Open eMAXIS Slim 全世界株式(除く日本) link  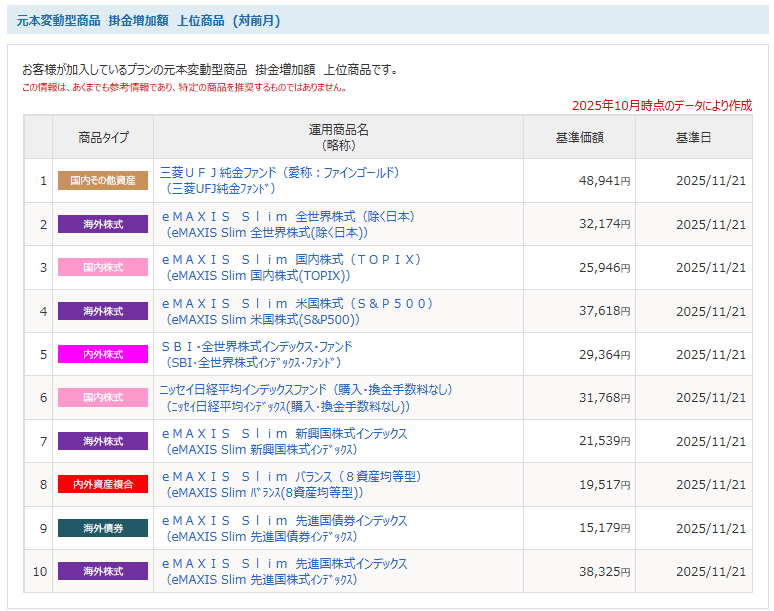[x=288, y=224]
